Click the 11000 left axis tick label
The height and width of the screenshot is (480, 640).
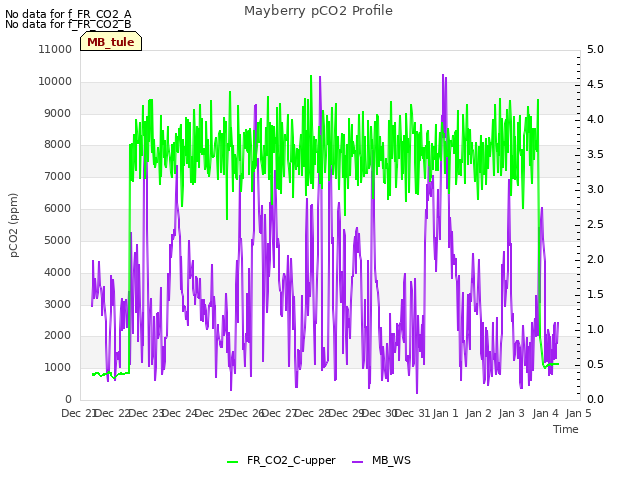[55, 49]
